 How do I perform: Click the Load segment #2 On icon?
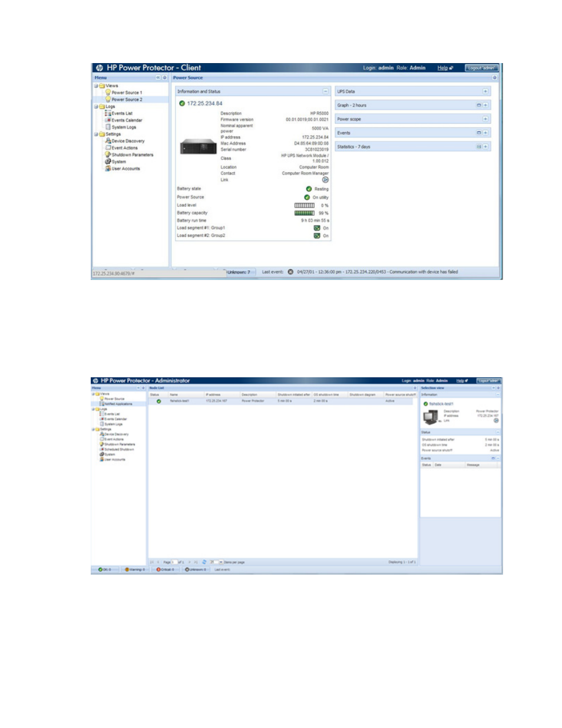click(x=317, y=236)
